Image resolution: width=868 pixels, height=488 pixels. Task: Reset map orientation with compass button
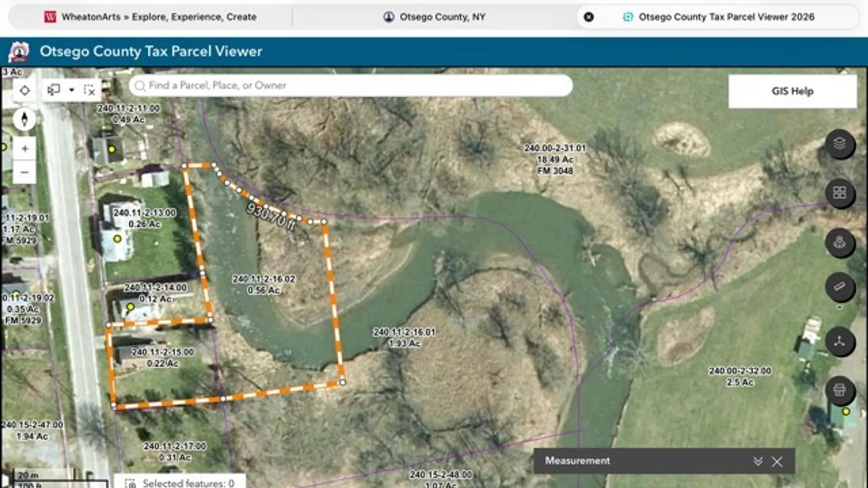pos(24,119)
